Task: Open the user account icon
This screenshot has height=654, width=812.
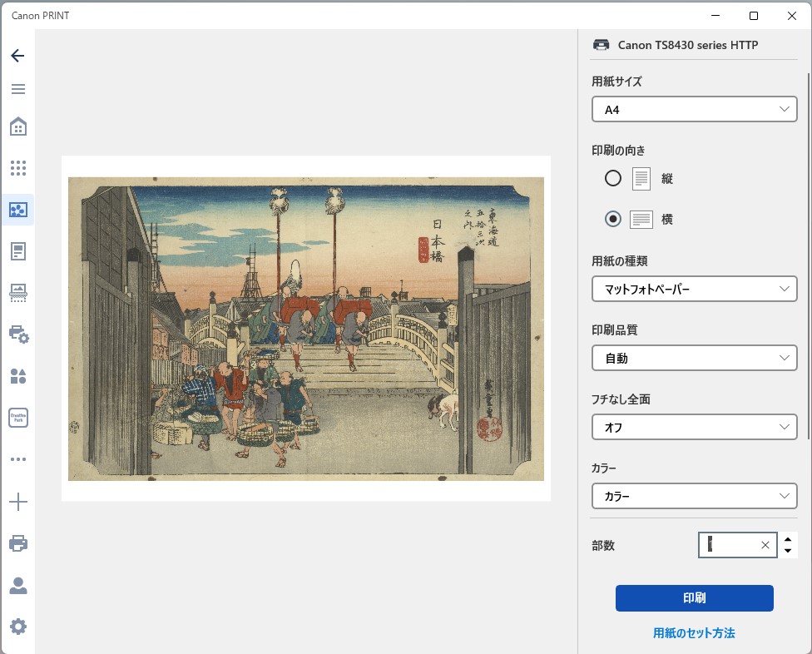Action: point(17,585)
